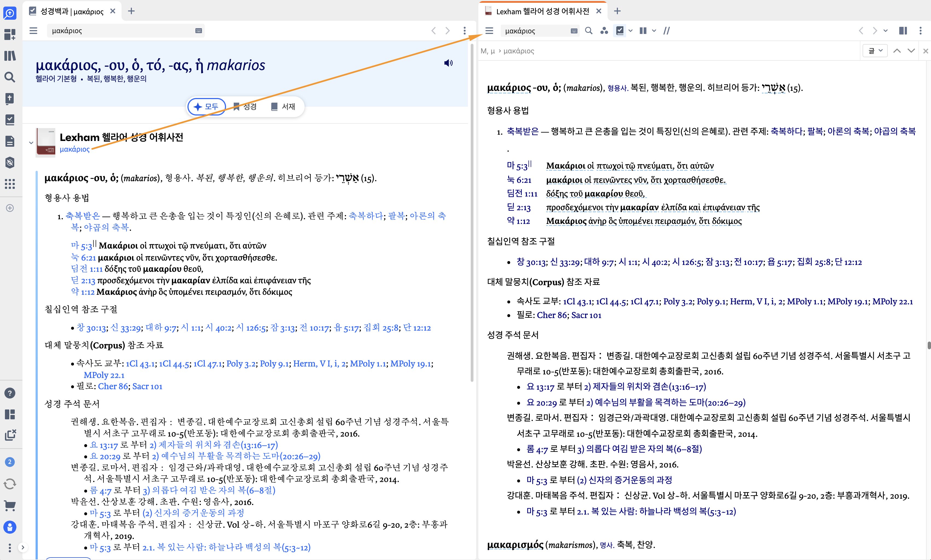The image size is (931, 560).
Task: Open the Factbook checkmark-book icon in sidebar
Action: pos(10,120)
